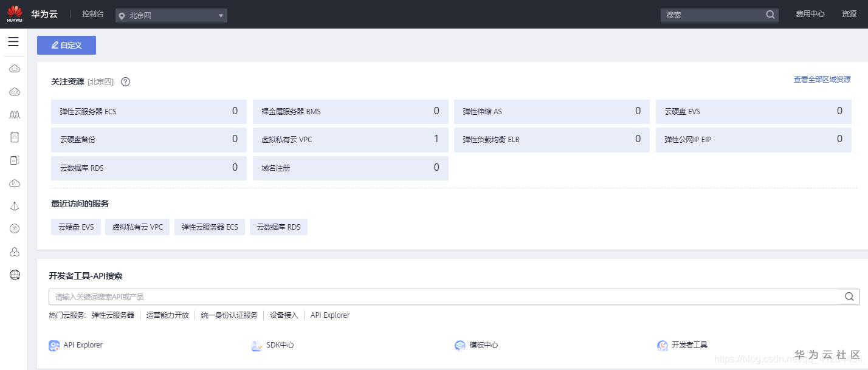Click hot service link 运营能力开放
The image size is (868, 370).
point(168,315)
